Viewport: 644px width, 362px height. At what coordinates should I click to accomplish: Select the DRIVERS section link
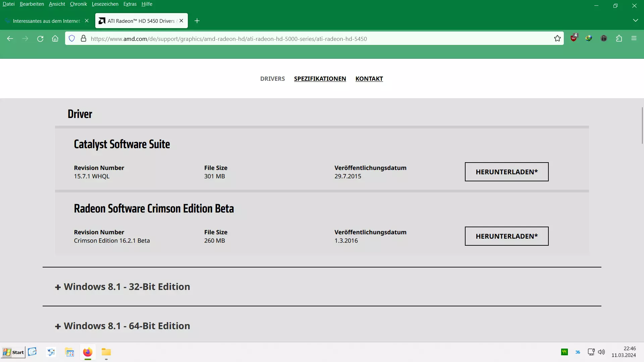[272, 79]
